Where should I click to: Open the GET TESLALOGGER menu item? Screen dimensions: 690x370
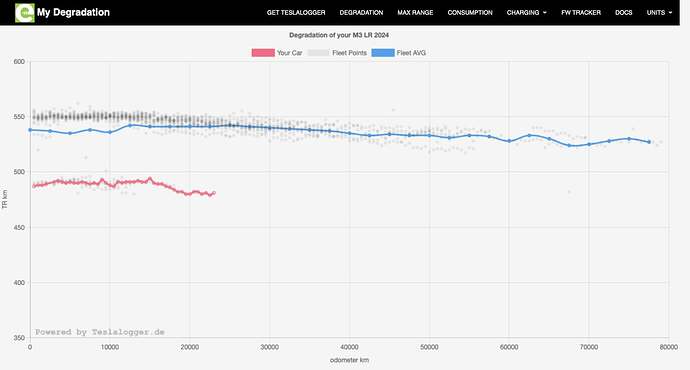coord(296,13)
